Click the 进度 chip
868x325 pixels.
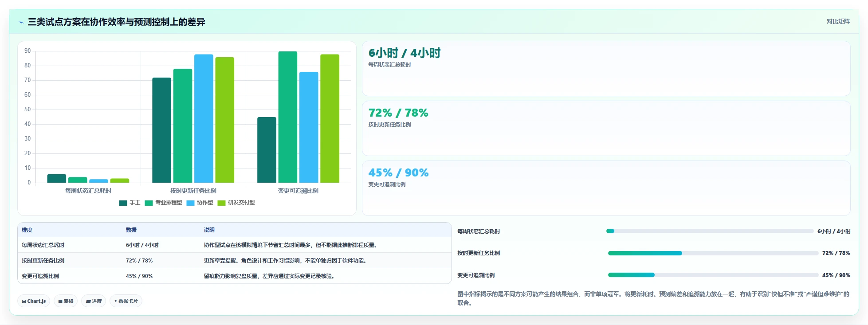pyautogui.click(x=94, y=301)
